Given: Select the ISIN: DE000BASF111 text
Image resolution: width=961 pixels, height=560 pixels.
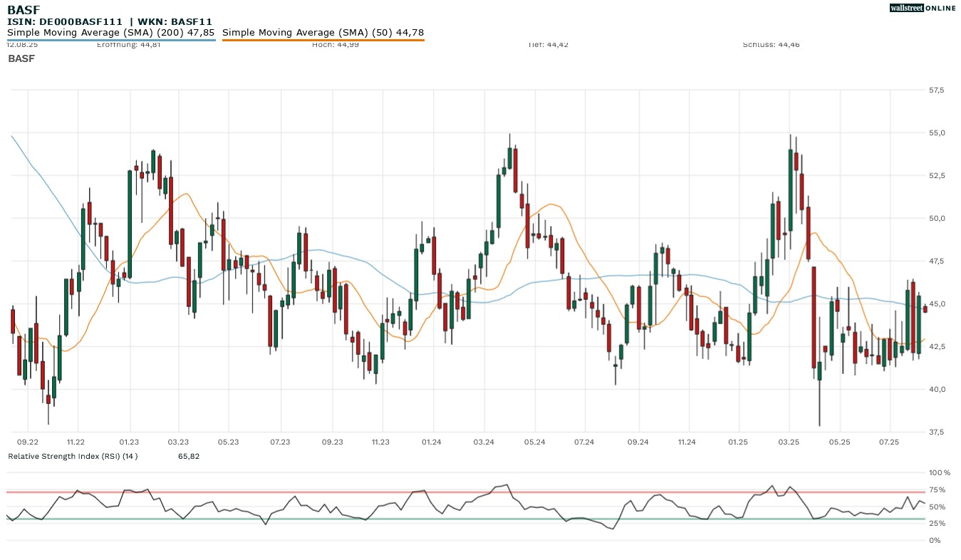Looking at the screenshot, I should point(66,21).
